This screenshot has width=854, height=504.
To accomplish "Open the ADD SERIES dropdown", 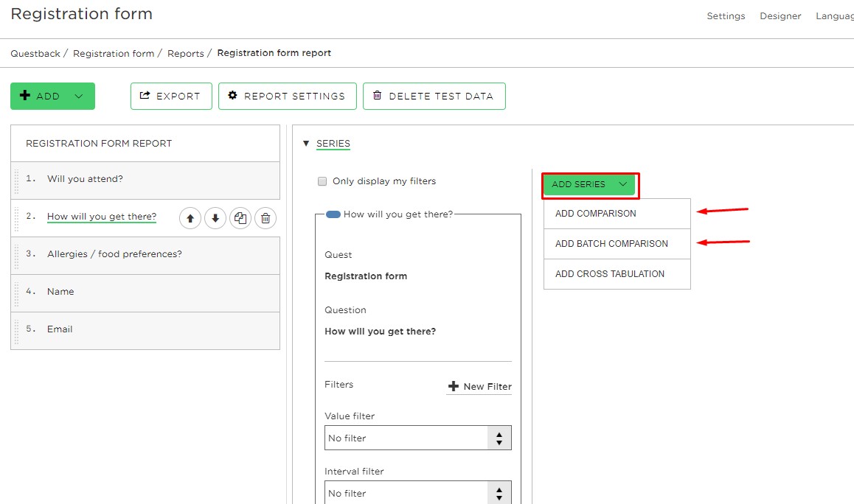I will [x=589, y=184].
